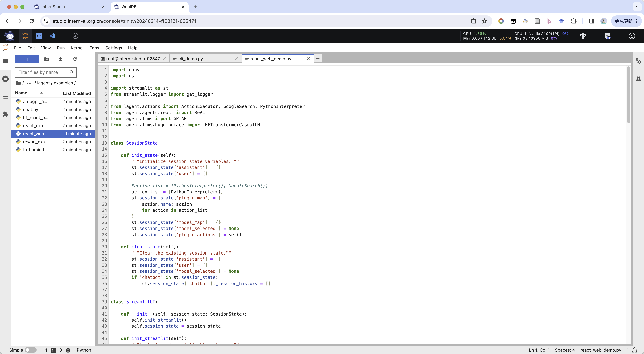
Task: Open rewoo_exa... file in file list
Action: coord(36,142)
